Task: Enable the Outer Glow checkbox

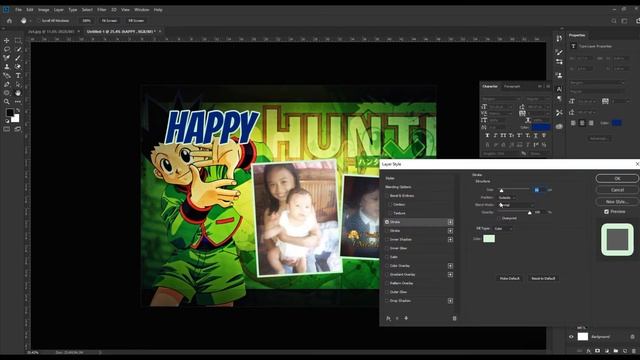Action: click(387, 292)
